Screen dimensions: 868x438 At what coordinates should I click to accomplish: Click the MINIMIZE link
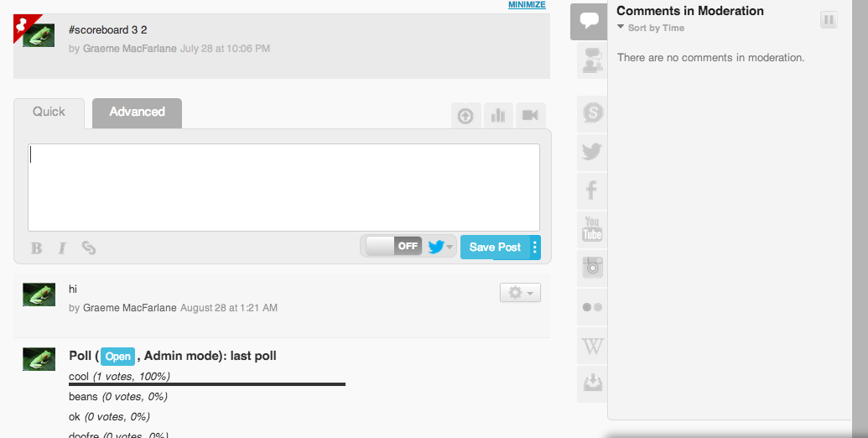click(527, 5)
